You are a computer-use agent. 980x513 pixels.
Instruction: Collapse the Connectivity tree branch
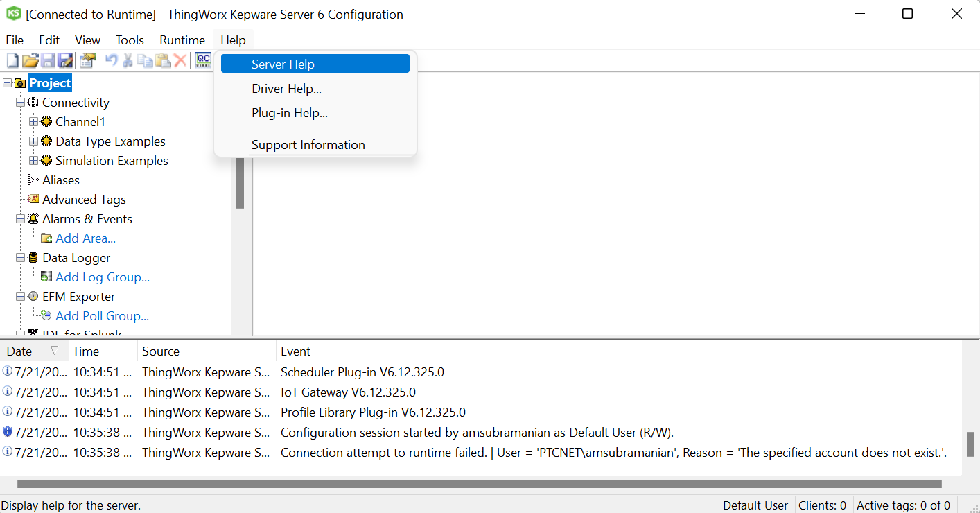point(19,102)
